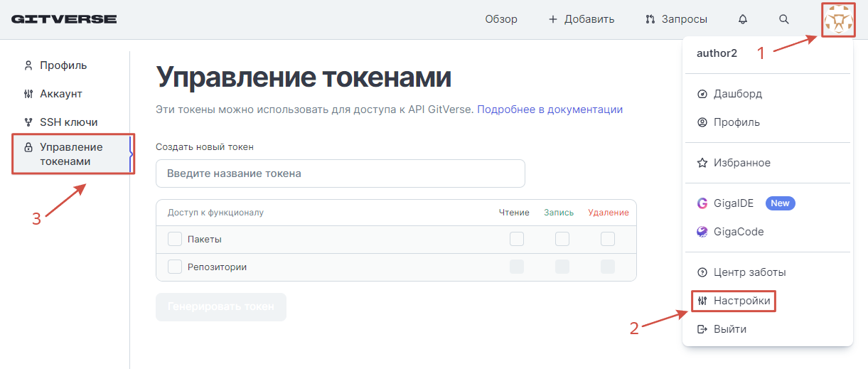Open the user avatar menu
Screen dimensions: 868x369
pyautogui.click(x=838, y=20)
